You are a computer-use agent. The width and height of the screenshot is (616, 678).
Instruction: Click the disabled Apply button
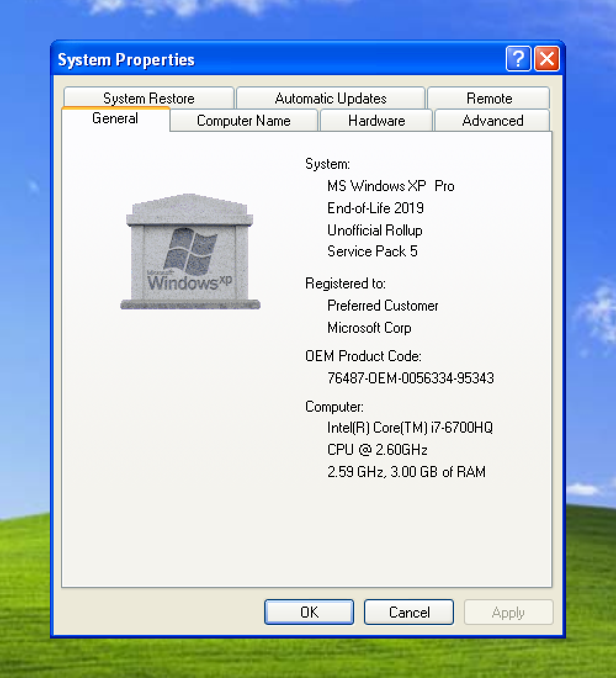[508, 611]
